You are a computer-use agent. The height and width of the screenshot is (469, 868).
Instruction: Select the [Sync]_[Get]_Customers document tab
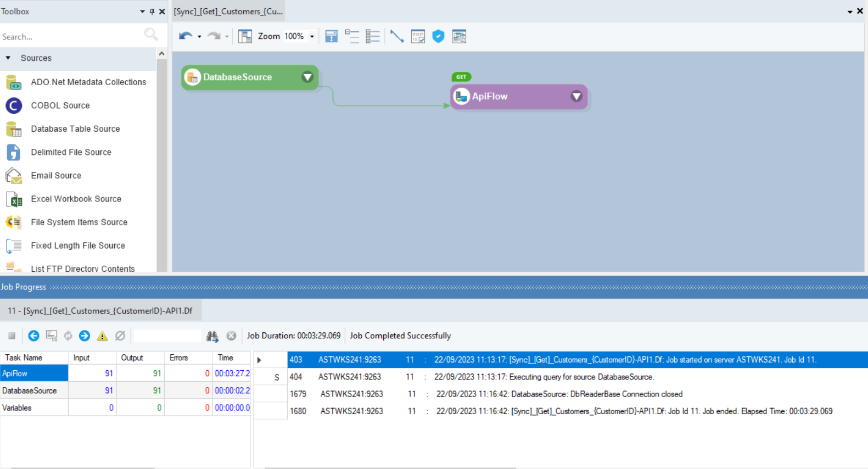[228, 12]
